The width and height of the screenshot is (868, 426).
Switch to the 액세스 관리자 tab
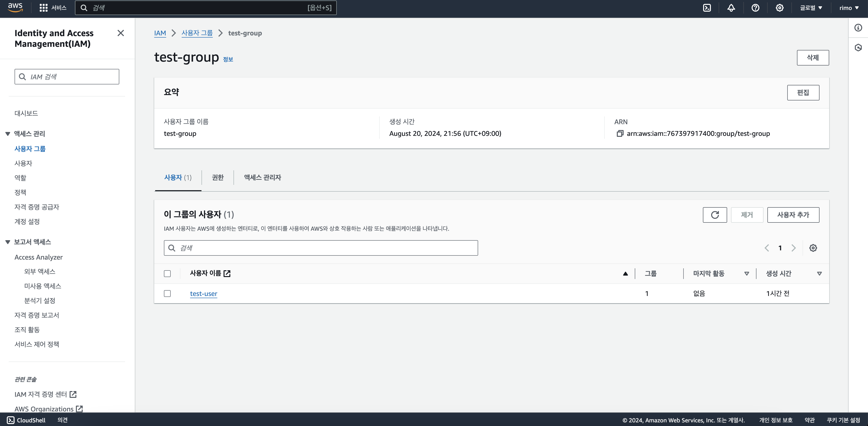[x=263, y=177]
